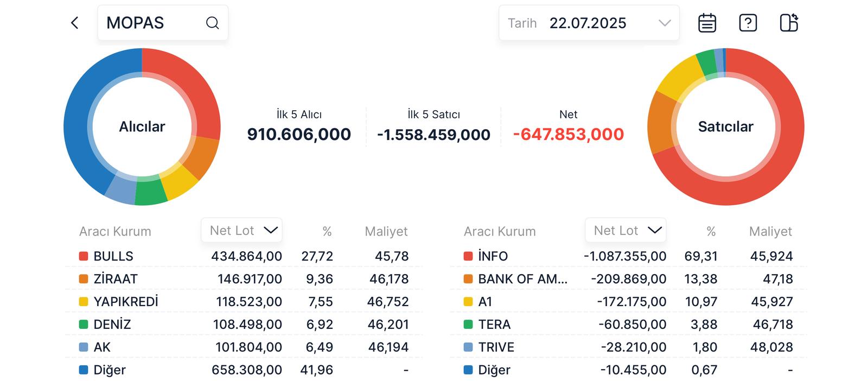Click the MOPAS symbol search field

[x=152, y=23]
